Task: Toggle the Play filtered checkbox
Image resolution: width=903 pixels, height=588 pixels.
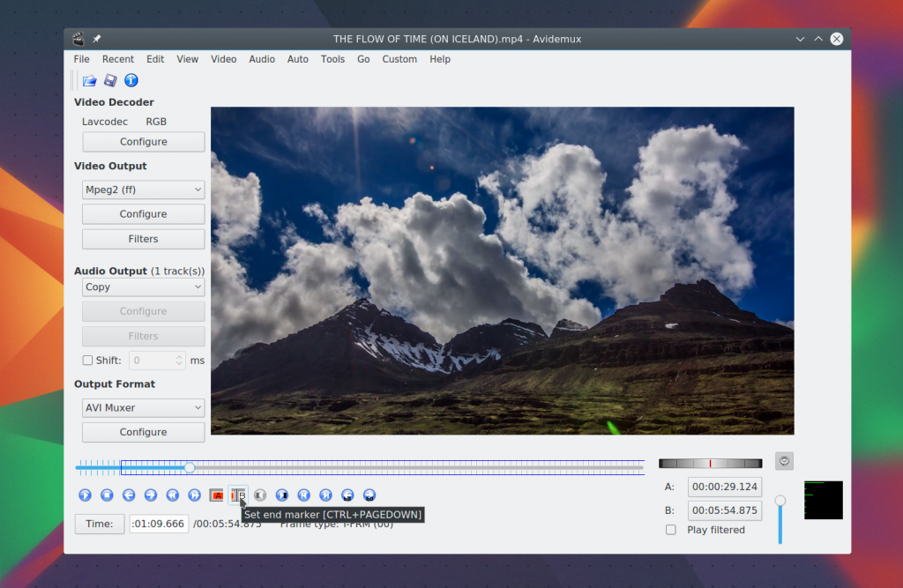Action: point(671,530)
